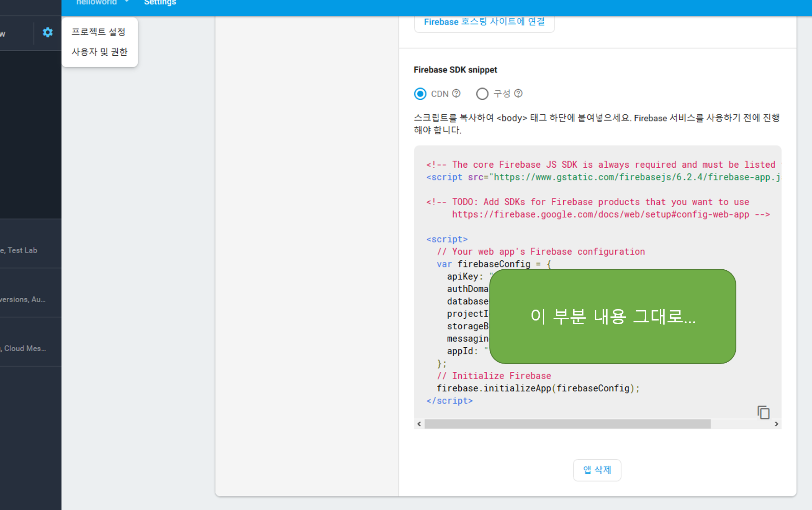Click the closing </script> tag line
The height and width of the screenshot is (510, 812).
[x=449, y=401]
